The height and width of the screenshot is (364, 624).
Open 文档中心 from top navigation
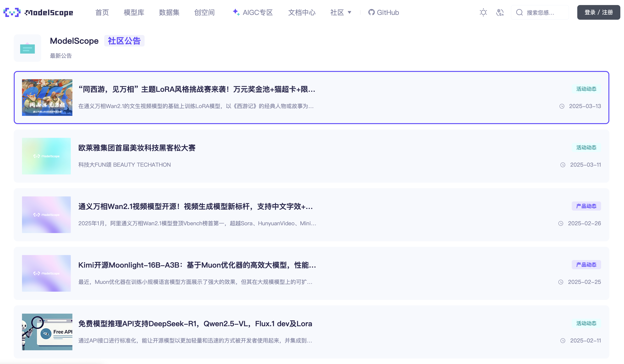coord(302,12)
